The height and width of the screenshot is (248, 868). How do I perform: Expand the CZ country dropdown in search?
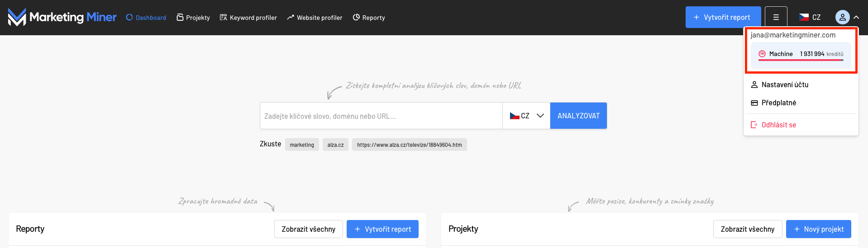(526, 116)
